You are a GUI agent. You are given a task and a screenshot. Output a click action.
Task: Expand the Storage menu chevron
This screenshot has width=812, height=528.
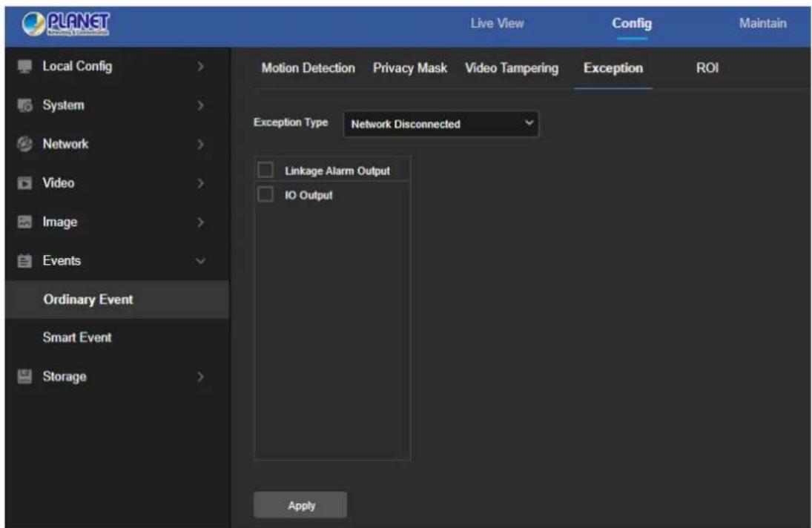pos(200,376)
